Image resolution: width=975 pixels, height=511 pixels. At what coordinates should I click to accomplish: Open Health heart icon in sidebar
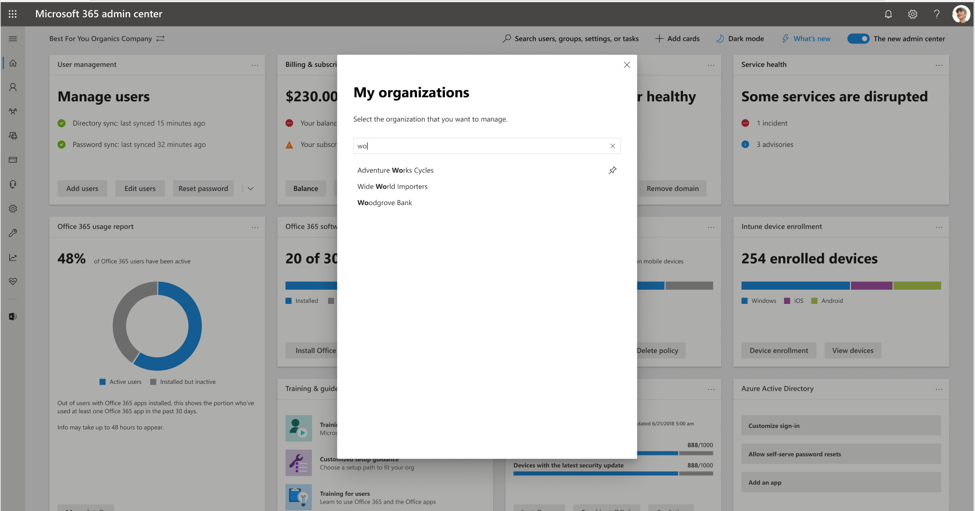click(12, 282)
